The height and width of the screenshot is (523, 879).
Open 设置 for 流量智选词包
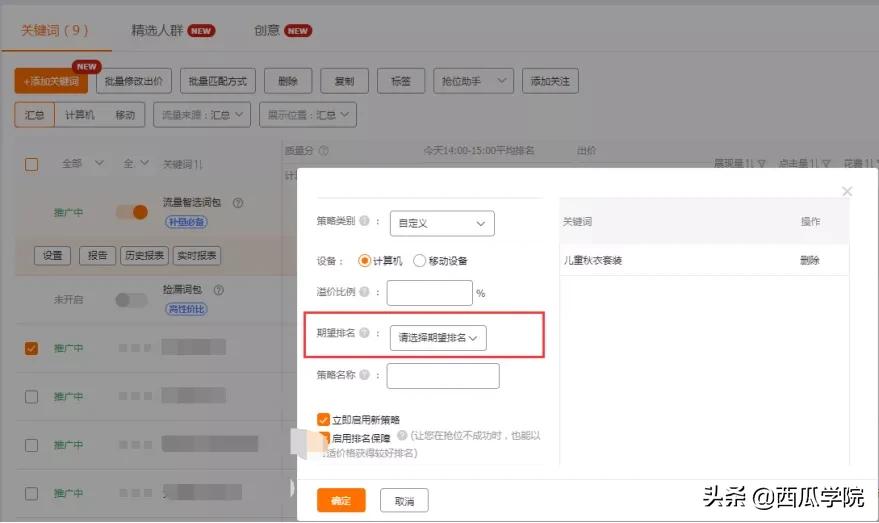[x=53, y=256]
